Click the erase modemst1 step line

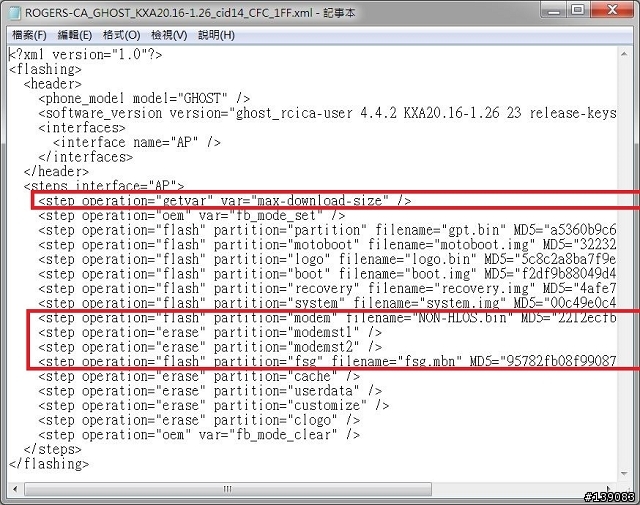click(x=210, y=332)
